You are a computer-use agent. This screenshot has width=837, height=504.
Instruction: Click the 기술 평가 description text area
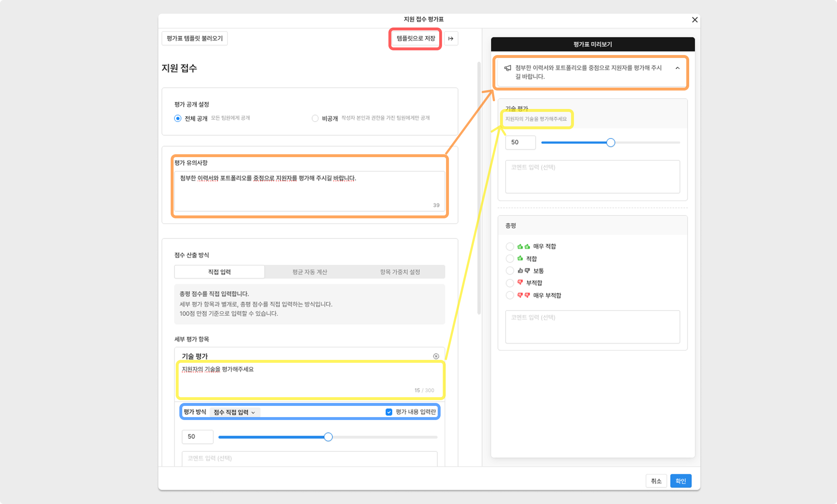[310, 379]
